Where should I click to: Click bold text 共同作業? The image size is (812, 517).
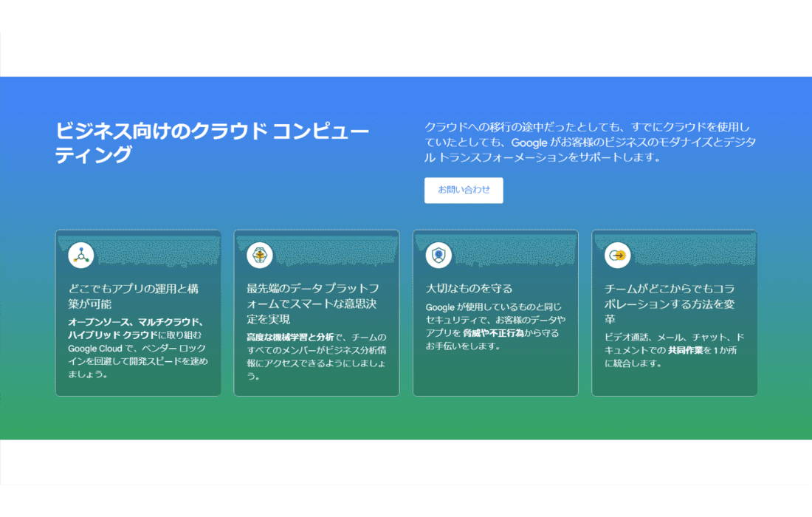pyautogui.click(x=685, y=350)
